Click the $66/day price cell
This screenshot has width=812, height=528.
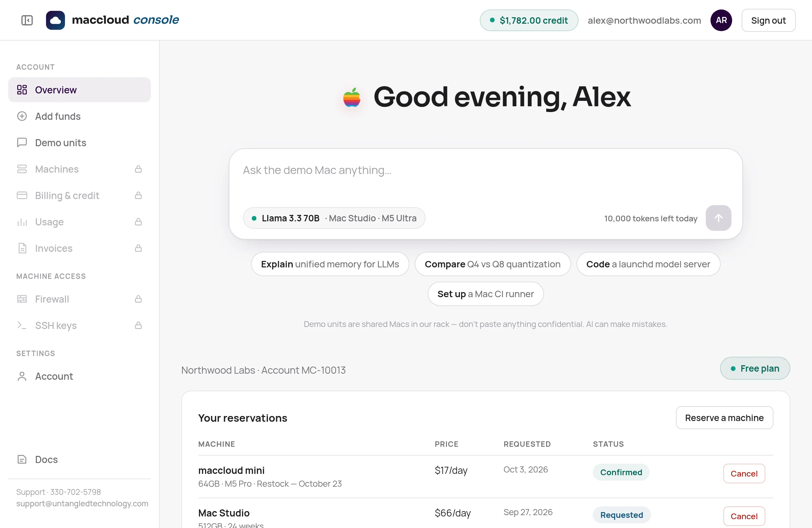coord(453,513)
